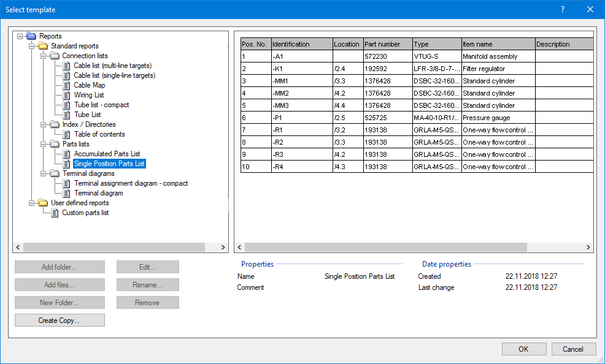The width and height of the screenshot is (605, 364).
Task: Click the table's right scrollbar arrow
Action: coord(587,247)
